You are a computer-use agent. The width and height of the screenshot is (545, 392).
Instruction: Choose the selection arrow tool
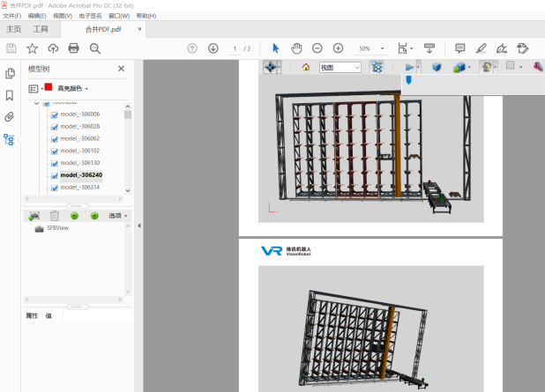276,48
